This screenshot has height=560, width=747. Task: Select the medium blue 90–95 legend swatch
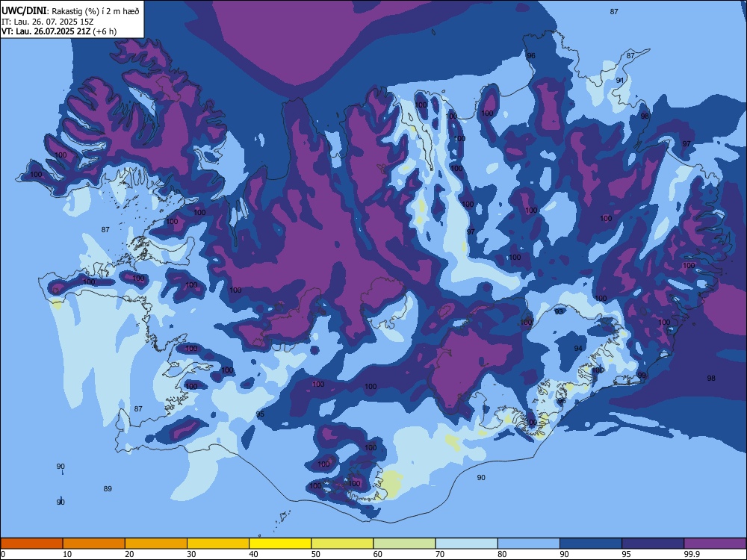click(591, 544)
